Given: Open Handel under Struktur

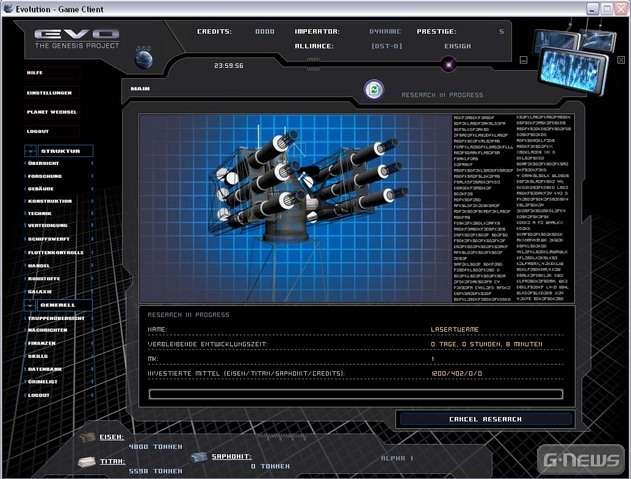Looking at the screenshot, I should click(39, 266).
